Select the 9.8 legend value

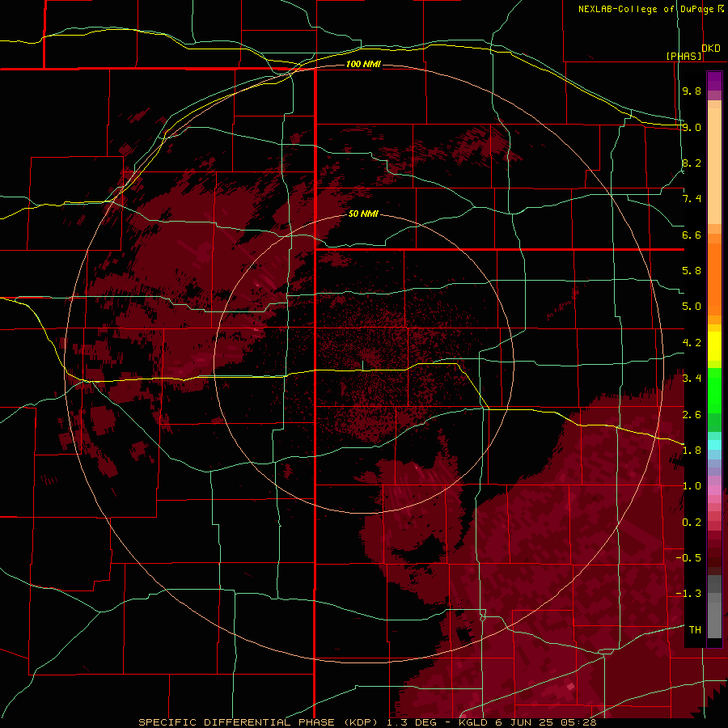692,91
